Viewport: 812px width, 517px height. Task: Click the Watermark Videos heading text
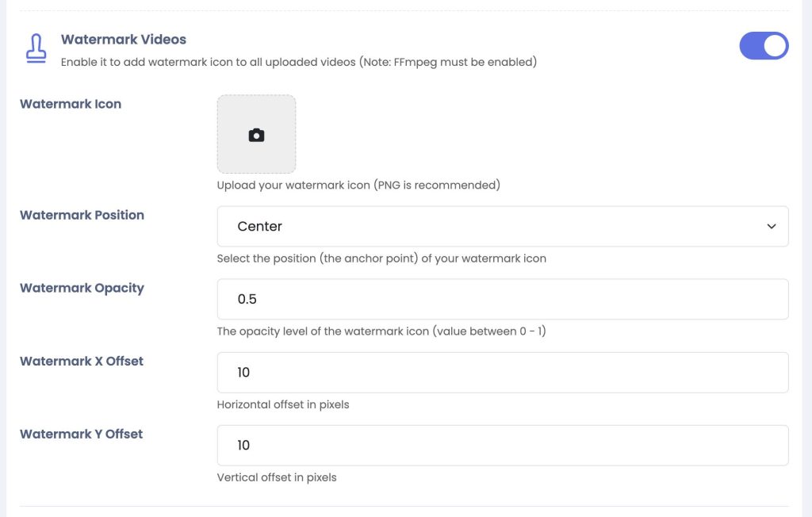click(x=123, y=40)
